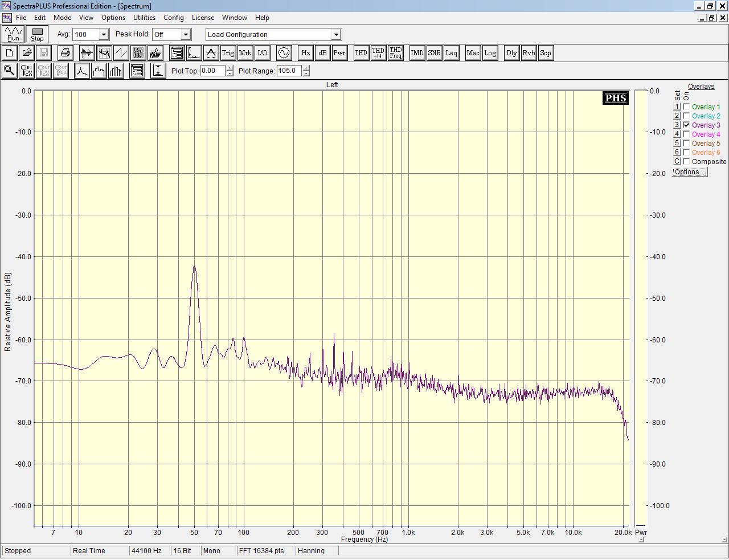Expand the Avg count dropdown

tap(104, 35)
